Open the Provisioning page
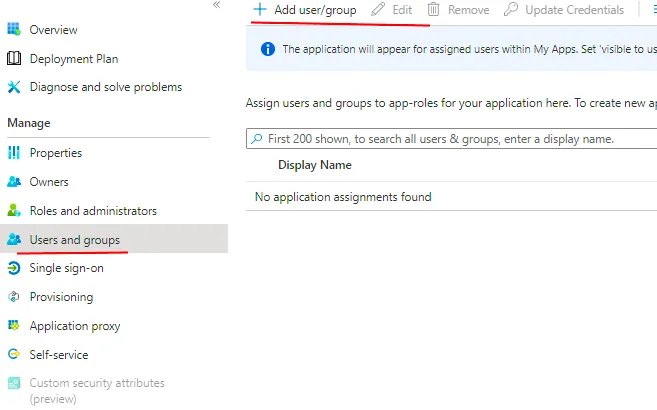 (61, 297)
